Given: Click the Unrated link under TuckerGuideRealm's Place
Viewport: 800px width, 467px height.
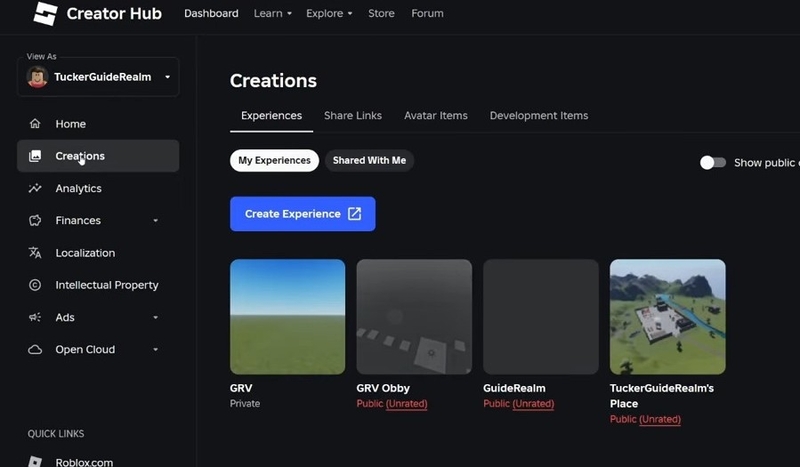Looking at the screenshot, I should (660, 420).
